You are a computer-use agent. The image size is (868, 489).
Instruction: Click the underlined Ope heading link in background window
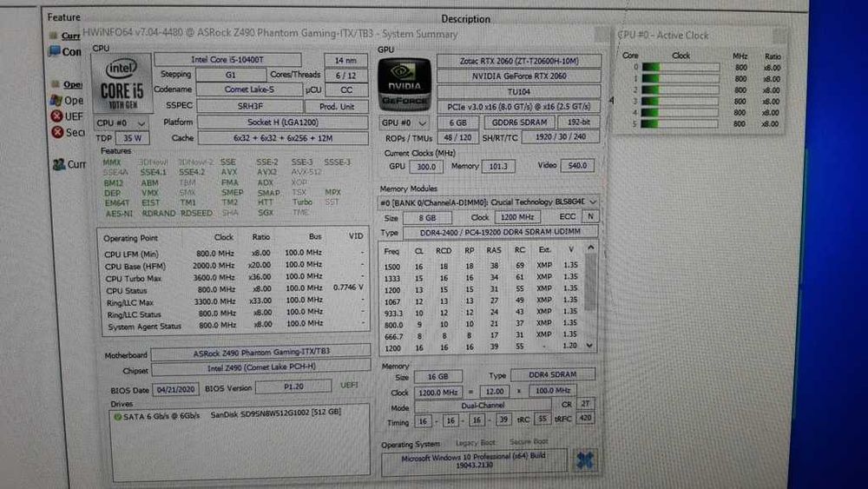click(73, 84)
